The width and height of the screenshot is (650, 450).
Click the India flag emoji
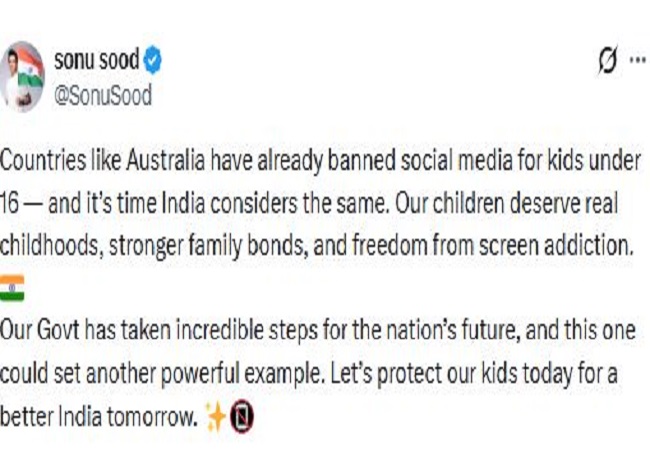[12, 287]
